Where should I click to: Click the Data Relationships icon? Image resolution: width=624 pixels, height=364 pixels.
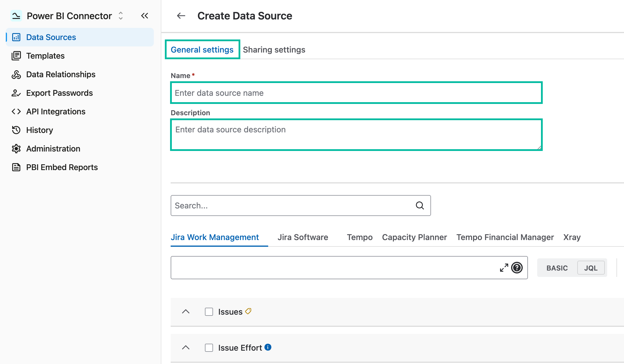pos(16,74)
